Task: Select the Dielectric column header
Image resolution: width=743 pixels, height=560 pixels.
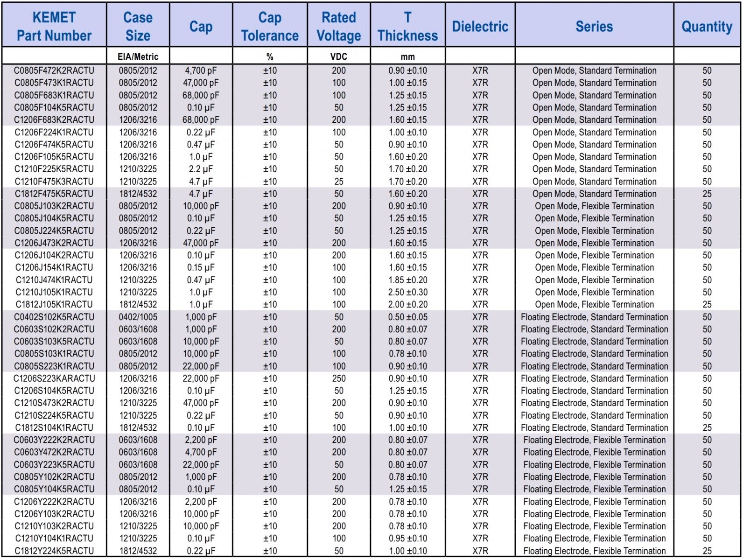Action: 480,26
